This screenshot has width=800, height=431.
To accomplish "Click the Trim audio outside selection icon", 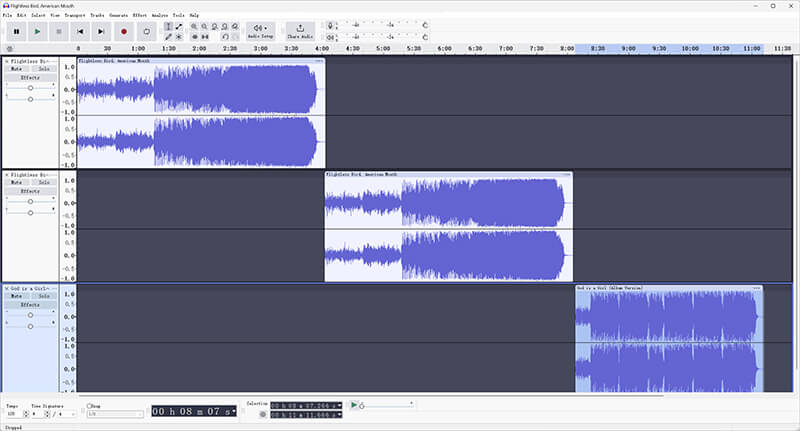I will point(194,37).
